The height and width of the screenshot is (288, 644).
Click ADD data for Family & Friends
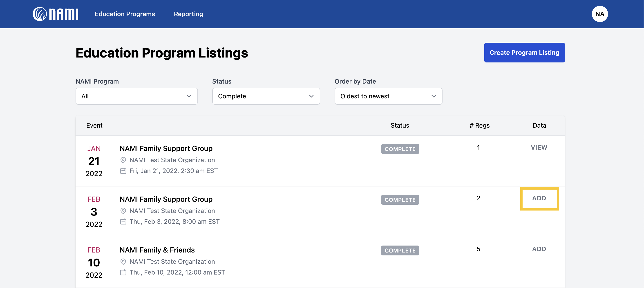(x=539, y=249)
